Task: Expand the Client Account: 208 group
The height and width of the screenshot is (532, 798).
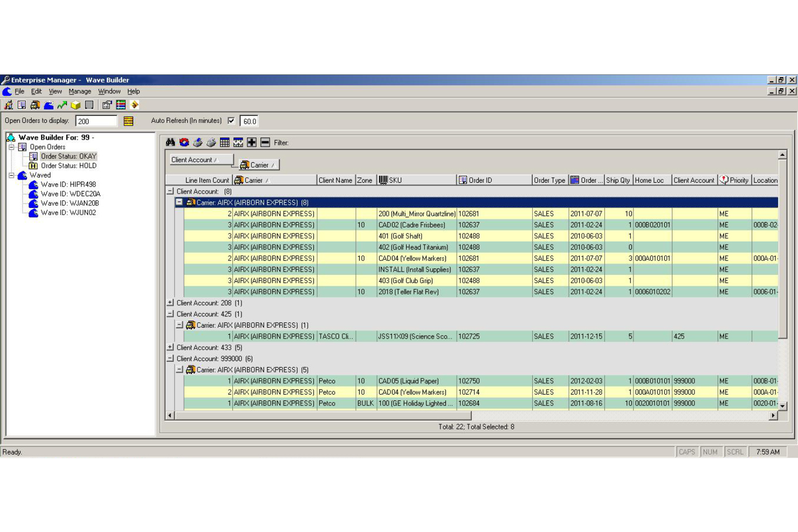Action: (x=169, y=303)
